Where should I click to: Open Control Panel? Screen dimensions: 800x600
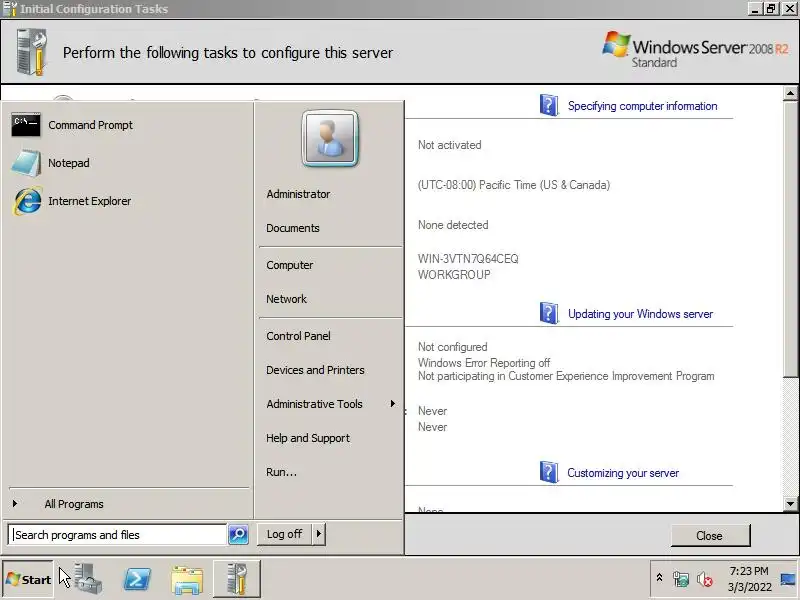[x=298, y=336]
